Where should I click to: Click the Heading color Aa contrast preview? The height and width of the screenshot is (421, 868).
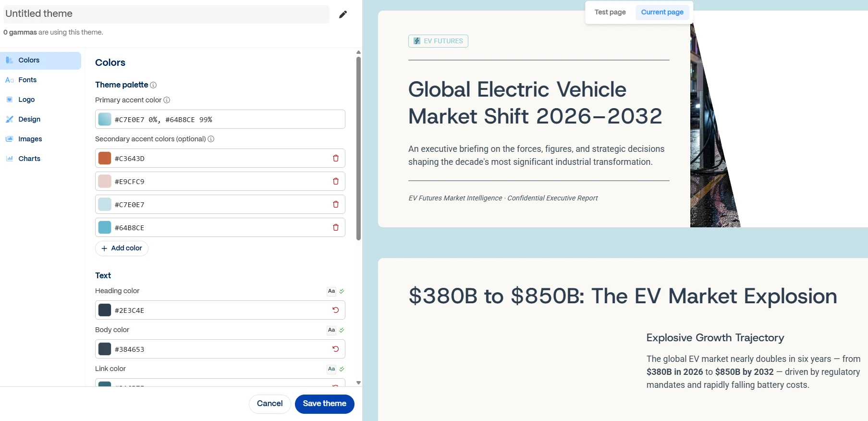tap(331, 291)
